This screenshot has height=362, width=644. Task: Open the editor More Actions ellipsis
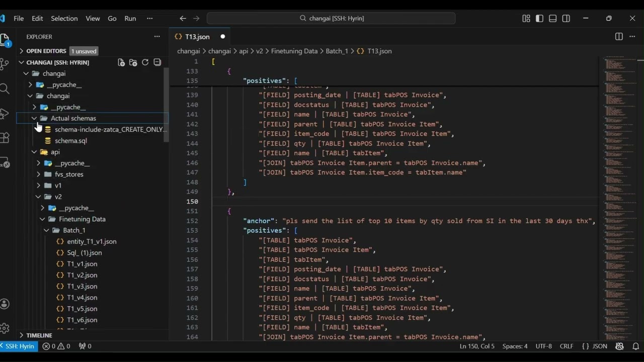tap(632, 37)
